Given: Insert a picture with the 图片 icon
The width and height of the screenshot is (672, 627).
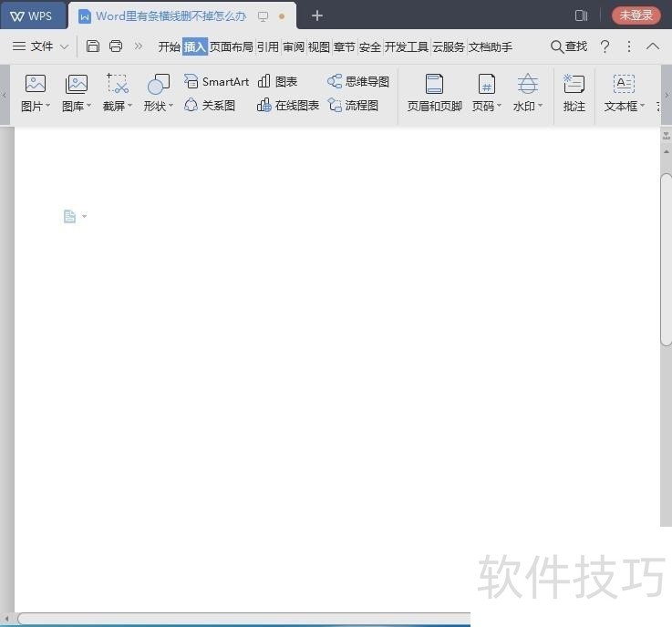Looking at the screenshot, I should (x=36, y=83).
